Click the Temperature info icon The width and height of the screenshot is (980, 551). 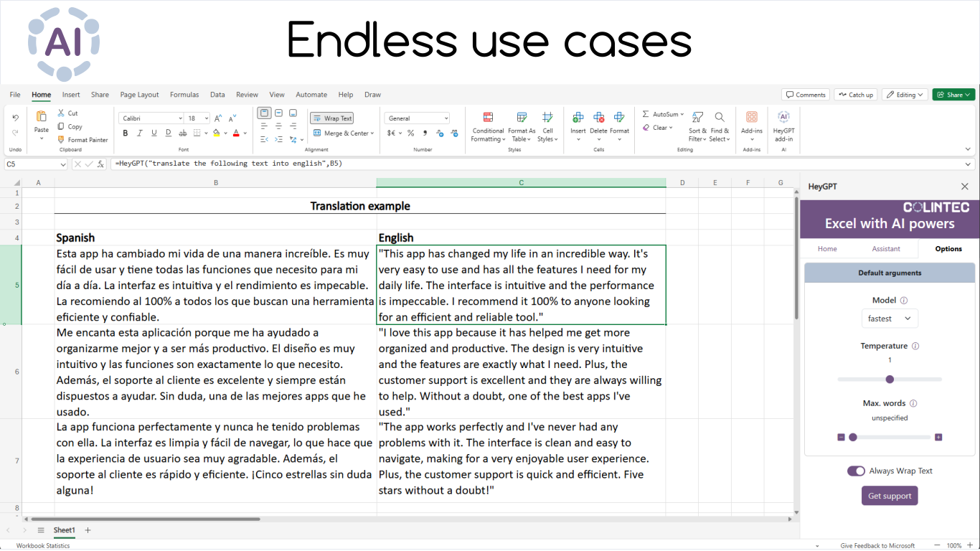click(x=915, y=346)
